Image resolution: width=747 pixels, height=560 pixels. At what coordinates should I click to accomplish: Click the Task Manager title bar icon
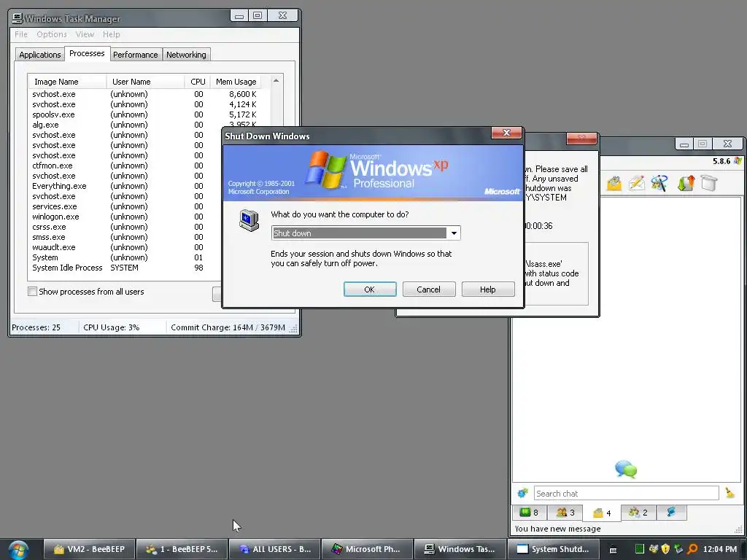point(18,18)
